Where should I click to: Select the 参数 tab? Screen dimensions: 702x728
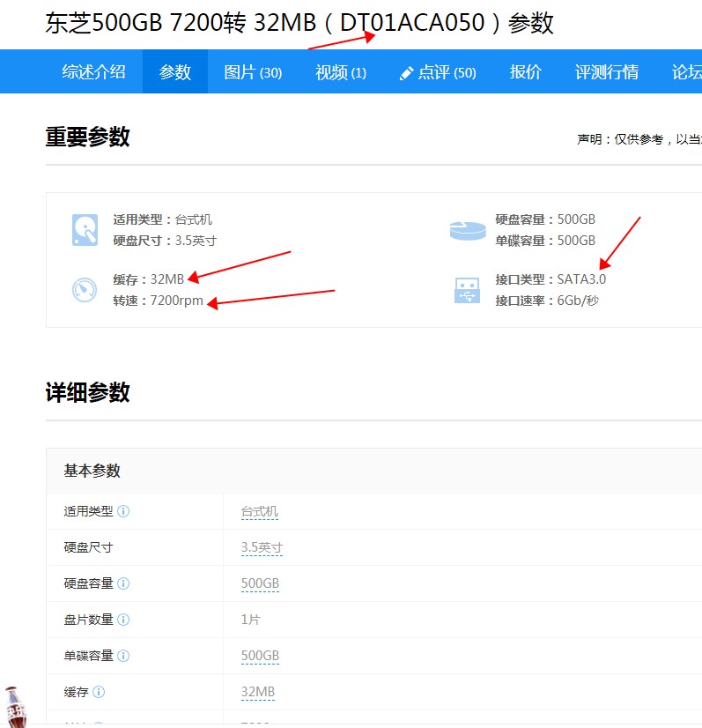(x=175, y=72)
